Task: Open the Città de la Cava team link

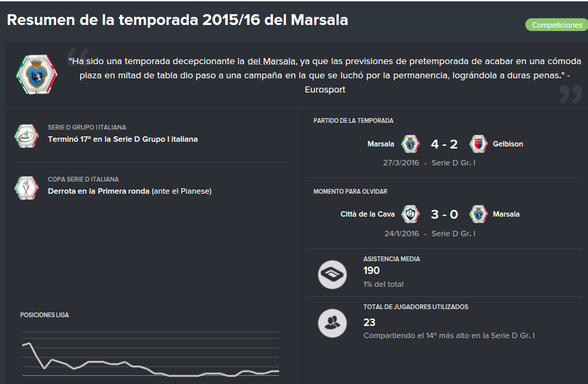Action: [x=367, y=214]
